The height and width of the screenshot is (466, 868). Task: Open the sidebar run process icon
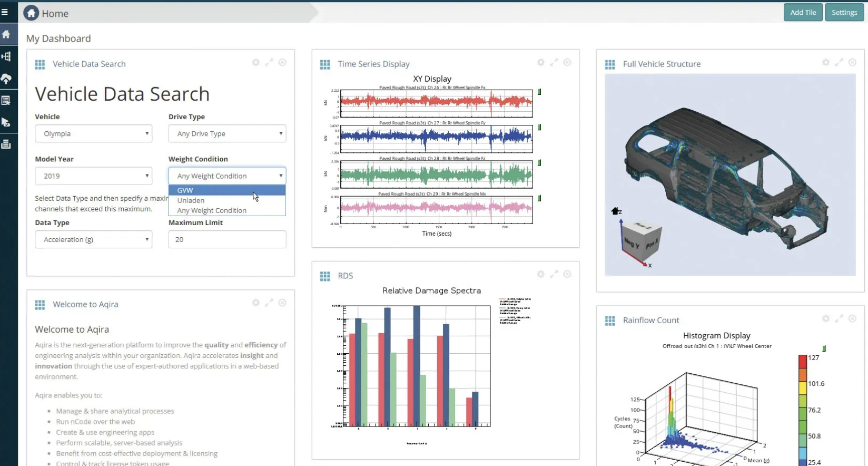[6, 122]
